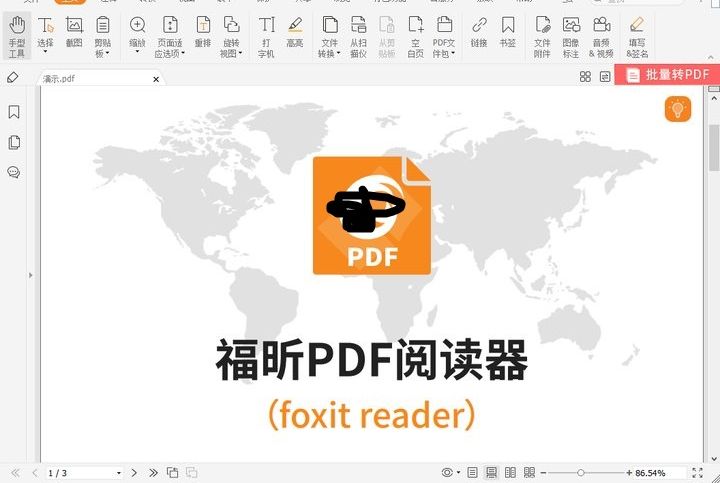Click the zoom out minus button

[x=544, y=472]
